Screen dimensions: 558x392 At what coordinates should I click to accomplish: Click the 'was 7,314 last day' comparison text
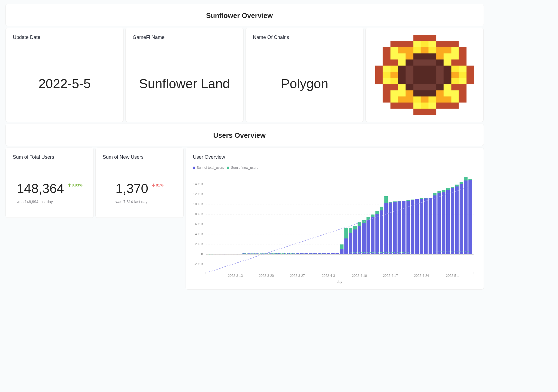(131, 202)
